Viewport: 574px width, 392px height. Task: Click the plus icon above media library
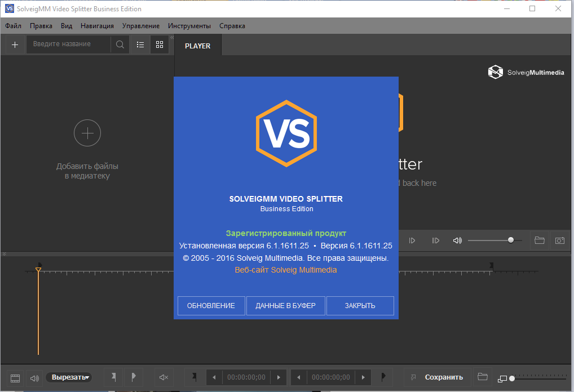pos(15,44)
